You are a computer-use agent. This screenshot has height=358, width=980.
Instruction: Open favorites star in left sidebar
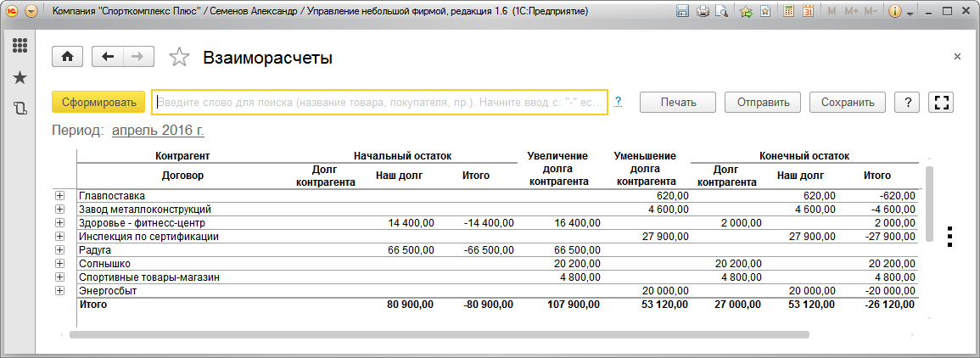(20, 77)
